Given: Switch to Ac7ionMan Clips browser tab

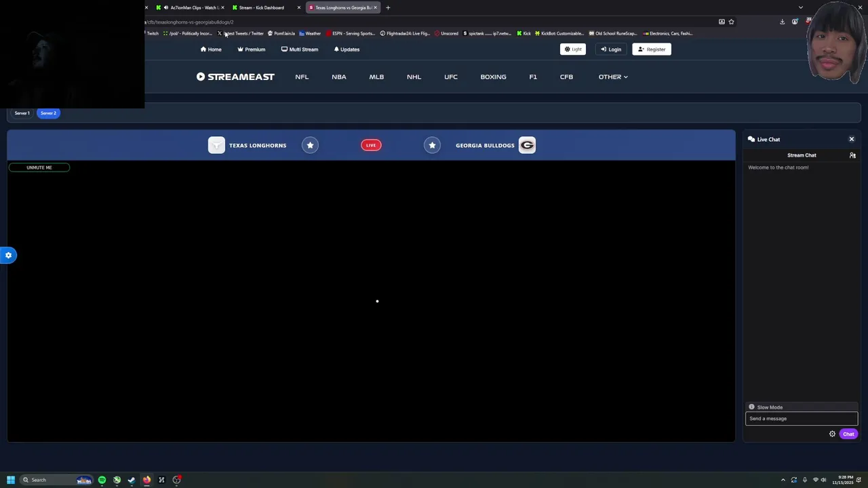Looking at the screenshot, I should (x=190, y=7).
